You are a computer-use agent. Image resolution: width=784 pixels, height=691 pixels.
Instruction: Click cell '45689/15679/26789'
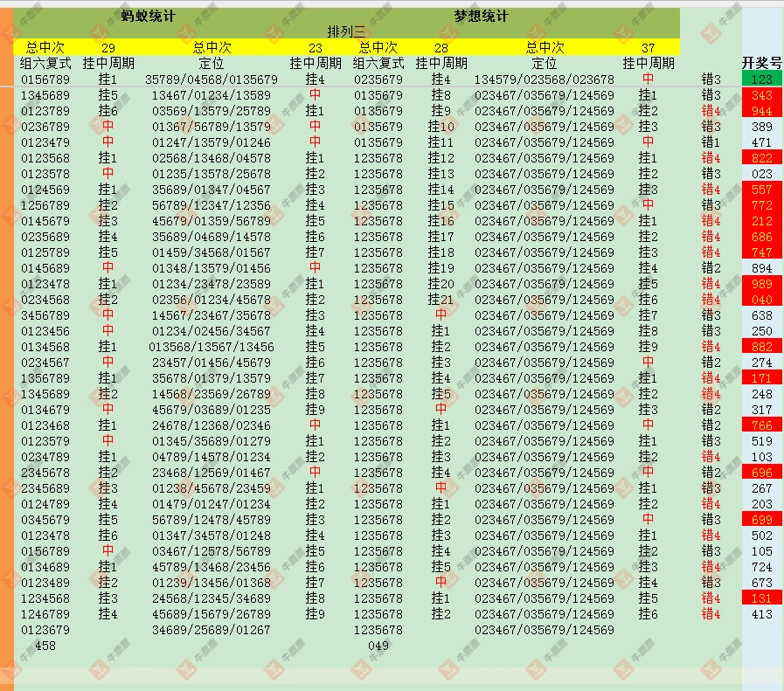[x=211, y=614]
